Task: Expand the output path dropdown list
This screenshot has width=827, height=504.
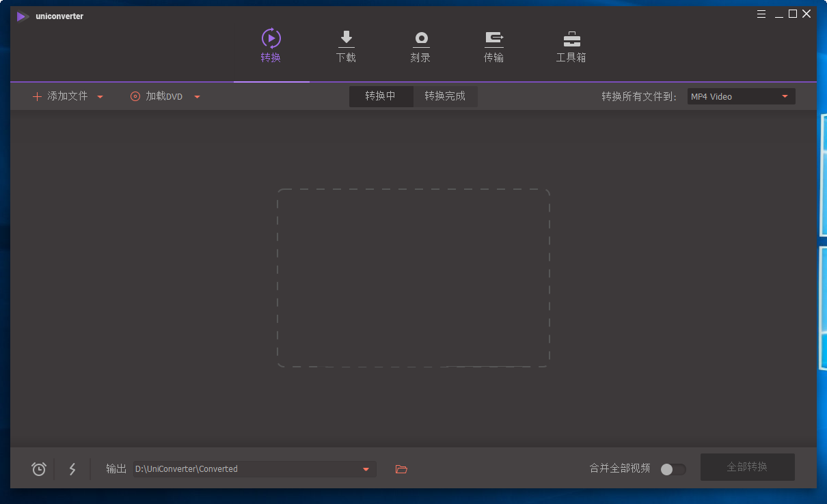Action: [366, 469]
